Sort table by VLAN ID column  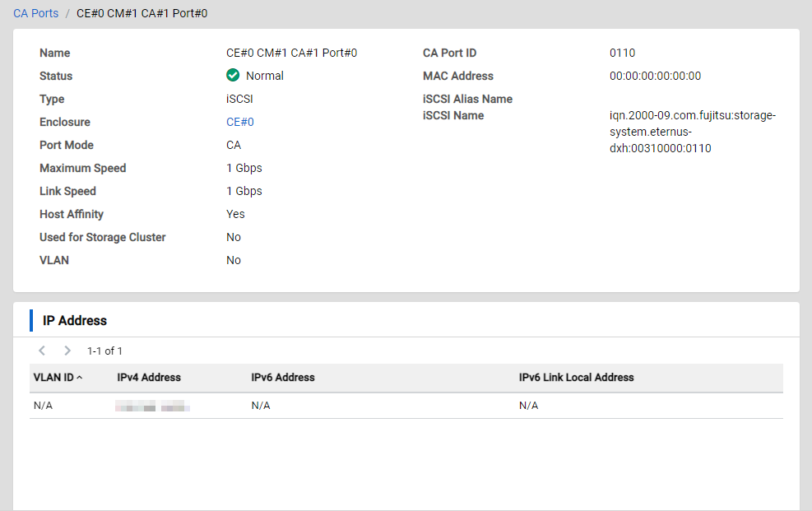pos(53,378)
